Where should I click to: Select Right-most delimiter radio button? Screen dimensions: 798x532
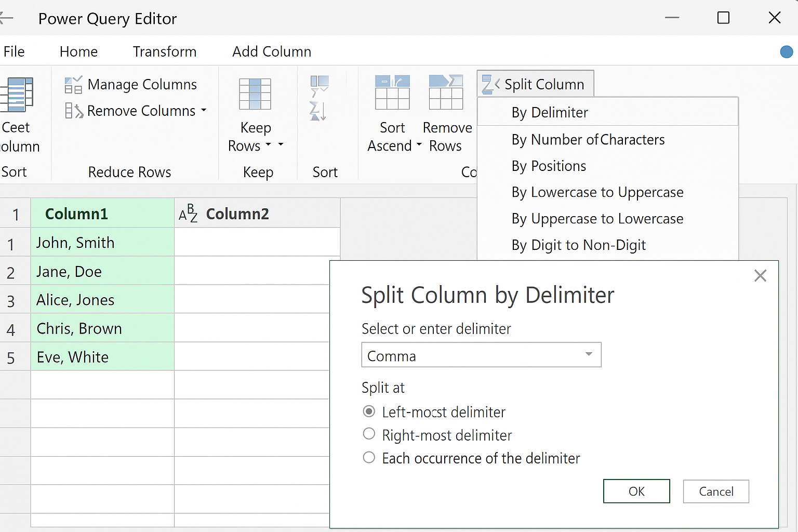point(369,434)
